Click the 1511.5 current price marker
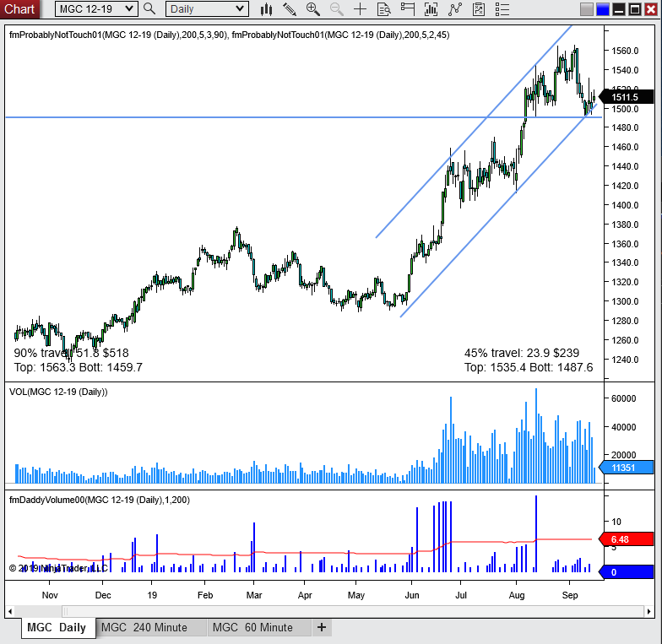The height and width of the screenshot is (644, 662). tap(627, 97)
